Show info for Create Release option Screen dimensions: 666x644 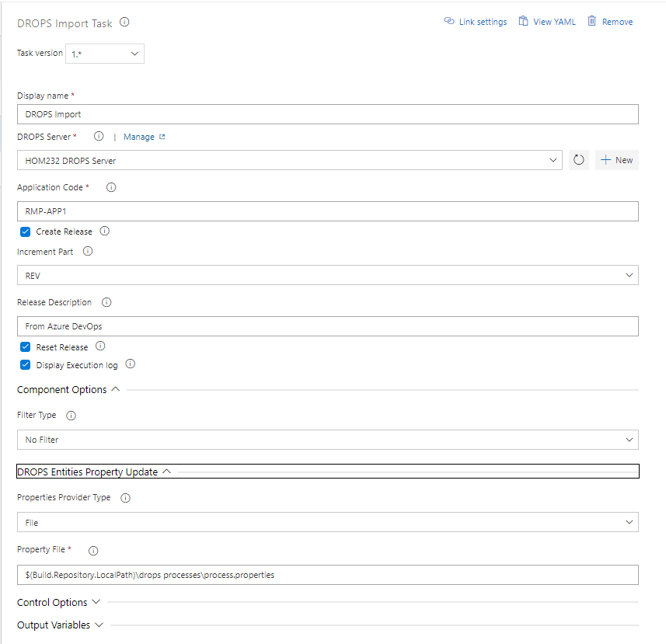(104, 231)
